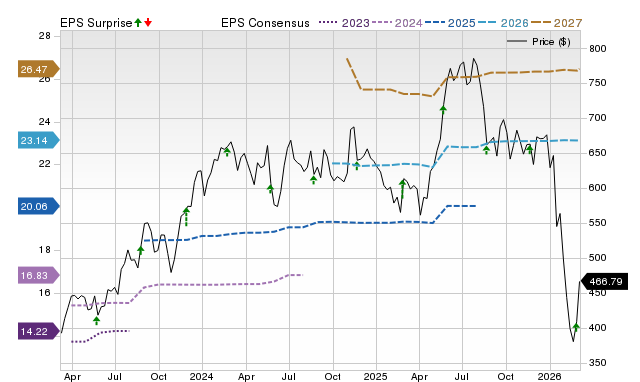640x382 pixels.
Task: Click the 750 label on the price axis
Action: click(598, 83)
